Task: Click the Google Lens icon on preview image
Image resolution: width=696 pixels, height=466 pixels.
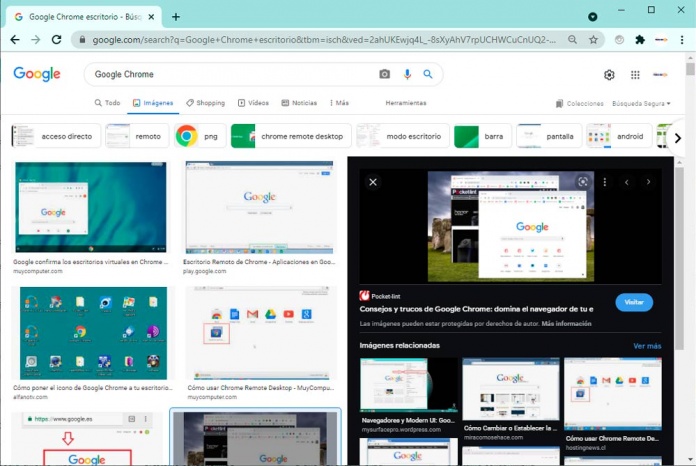Action: coord(583,182)
